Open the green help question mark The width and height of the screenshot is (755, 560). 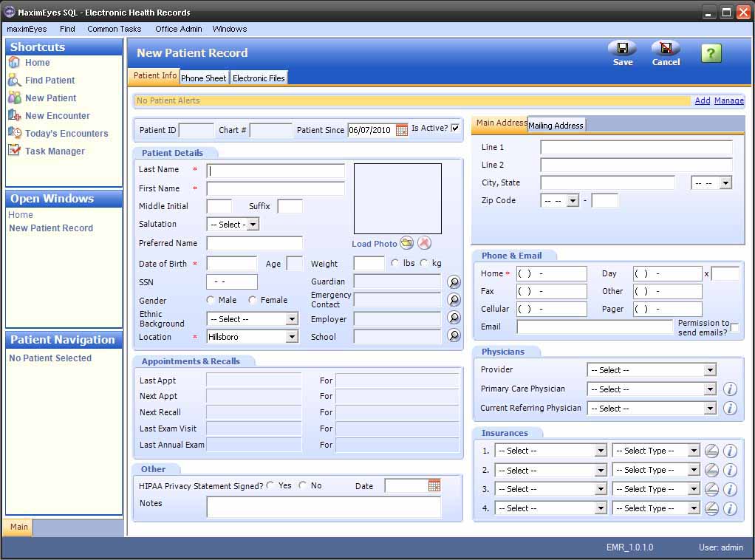coord(711,53)
